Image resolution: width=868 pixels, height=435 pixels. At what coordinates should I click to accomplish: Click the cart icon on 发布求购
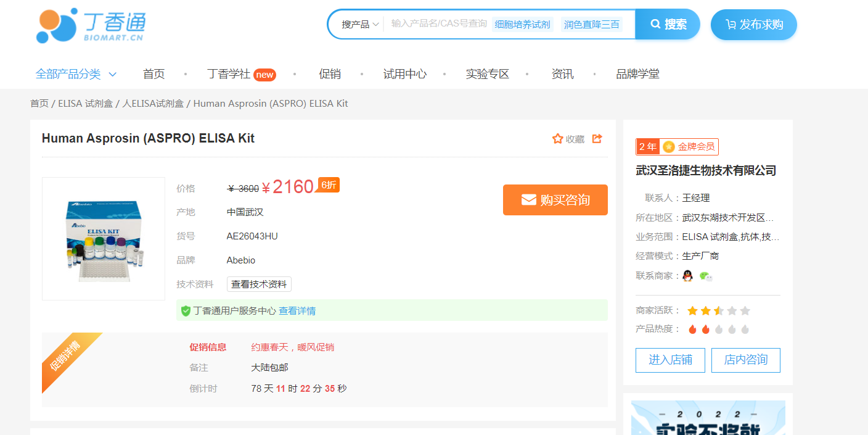coord(731,25)
